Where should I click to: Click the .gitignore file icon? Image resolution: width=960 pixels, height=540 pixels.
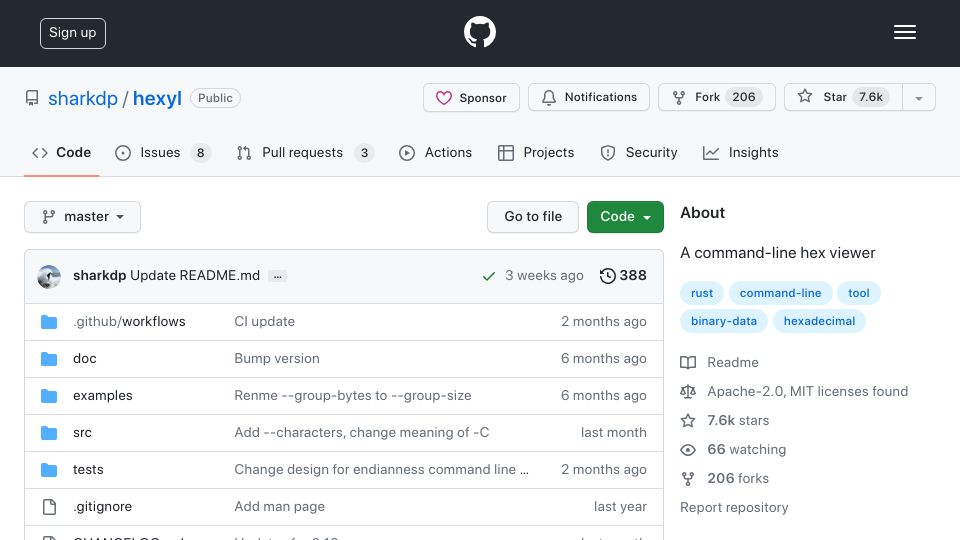click(49, 507)
